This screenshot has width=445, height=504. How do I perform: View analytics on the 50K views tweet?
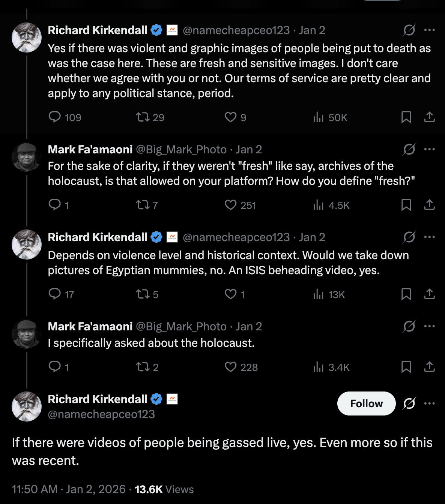coord(319,117)
